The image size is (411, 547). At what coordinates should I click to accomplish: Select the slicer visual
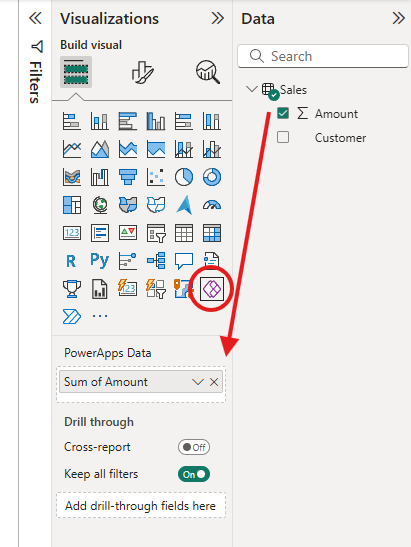tap(156, 233)
